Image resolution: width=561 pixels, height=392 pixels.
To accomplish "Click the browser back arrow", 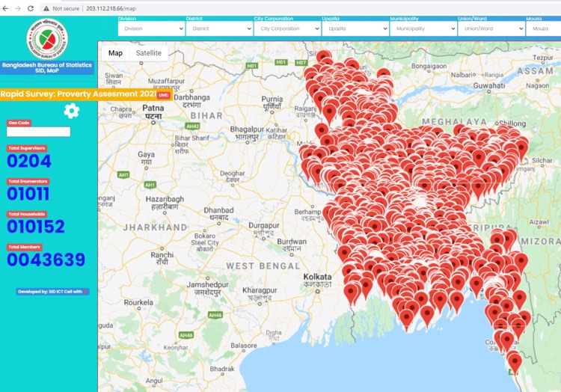I will (x=6, y=7).
